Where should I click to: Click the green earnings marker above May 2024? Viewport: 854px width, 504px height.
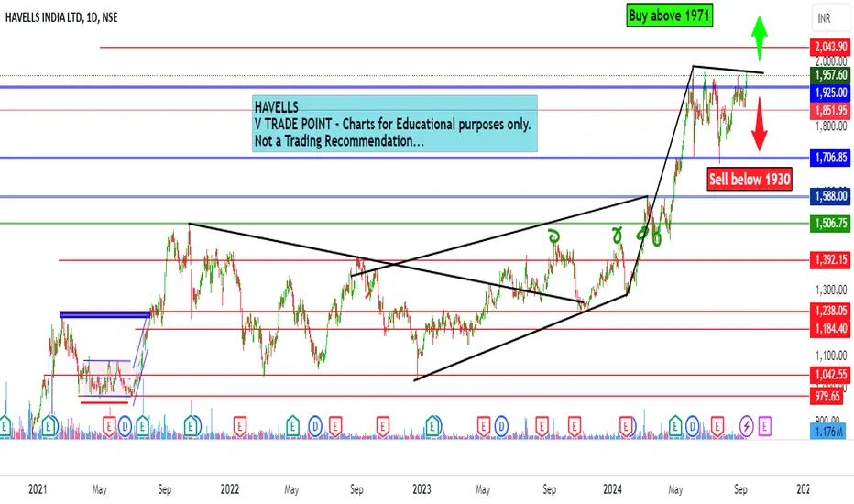pos(675,425)
